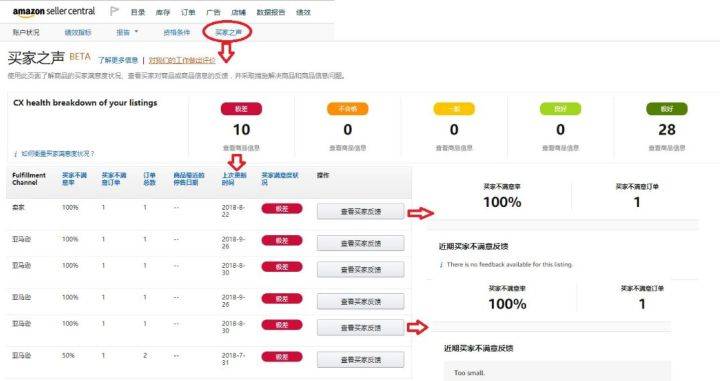Click the dark green 极好 badge above 28
This screenshot has height=381, width=720.
click(667, 109)
